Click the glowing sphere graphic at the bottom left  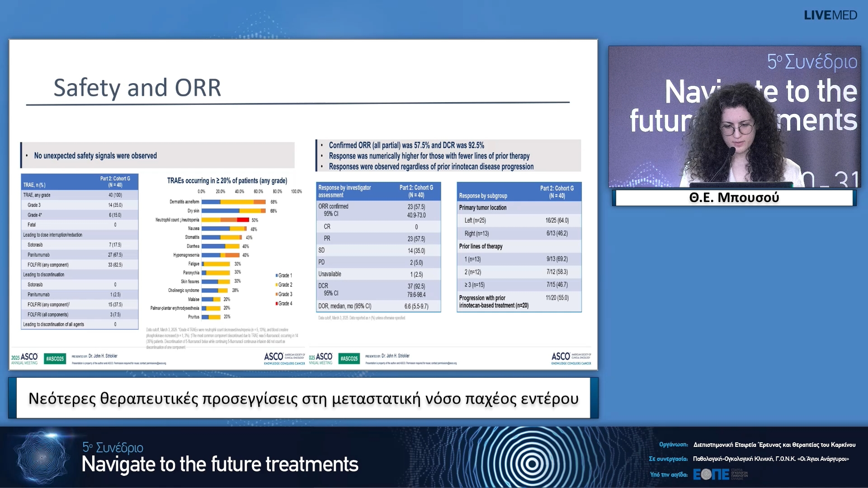click(42, 457)
